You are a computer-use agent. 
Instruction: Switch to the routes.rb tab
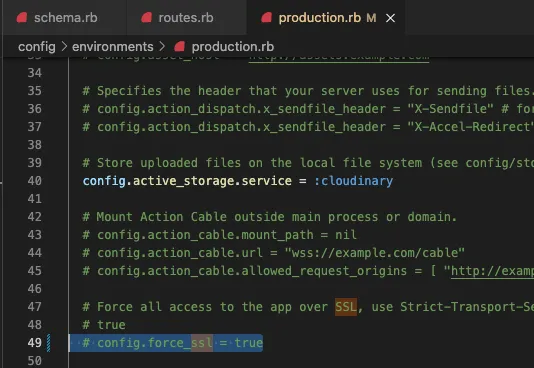pos(186,17)
